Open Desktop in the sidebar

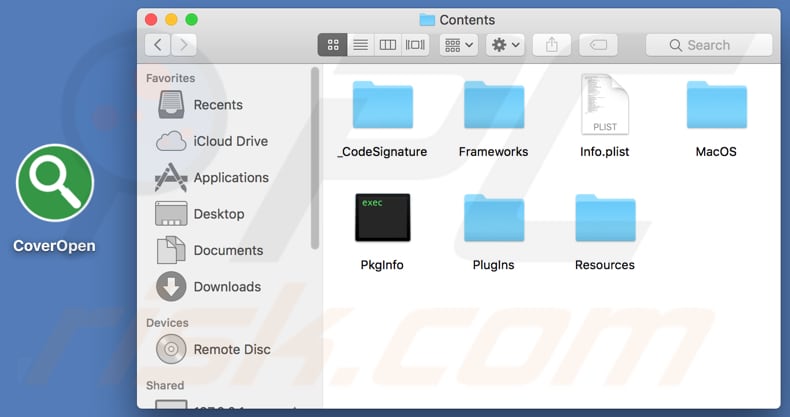pos(219,214)
